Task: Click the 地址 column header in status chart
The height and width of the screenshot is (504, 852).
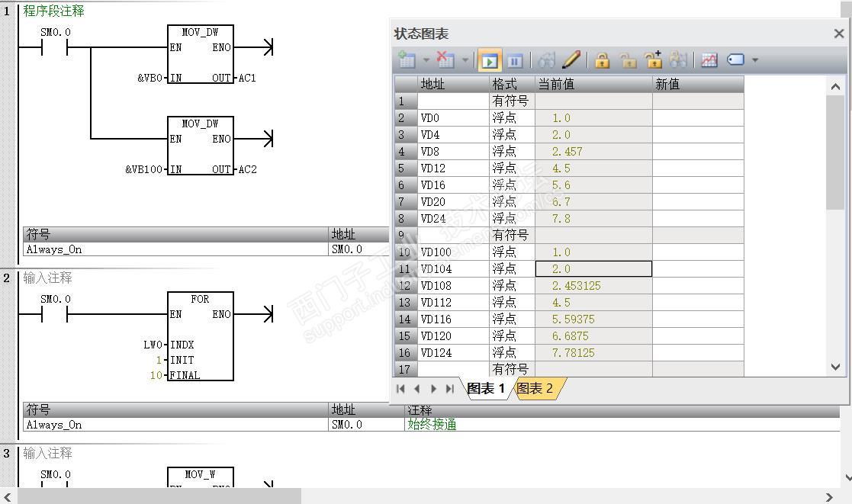Action: [x=453, y=84]
